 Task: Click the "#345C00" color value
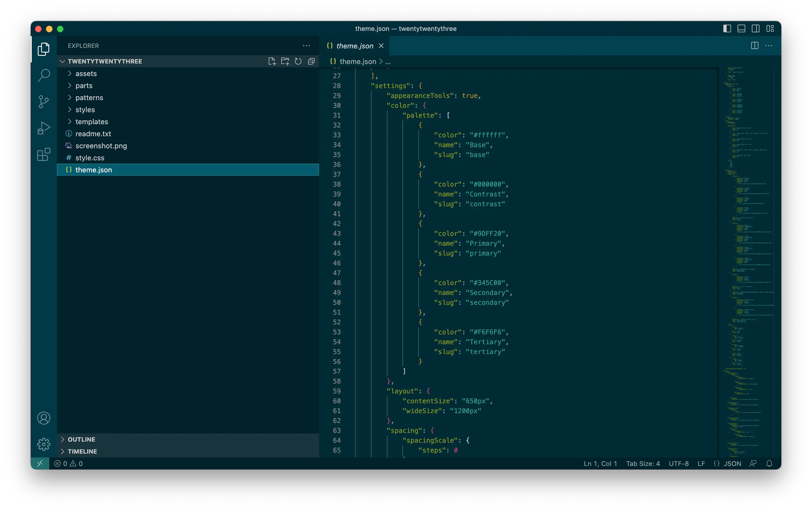tap(487, 283)
